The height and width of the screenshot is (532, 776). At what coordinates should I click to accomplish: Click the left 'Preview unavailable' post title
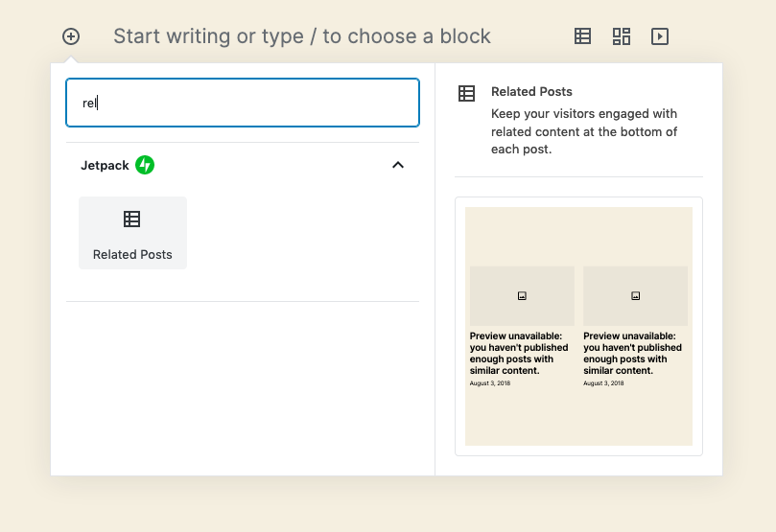point(519,353)
